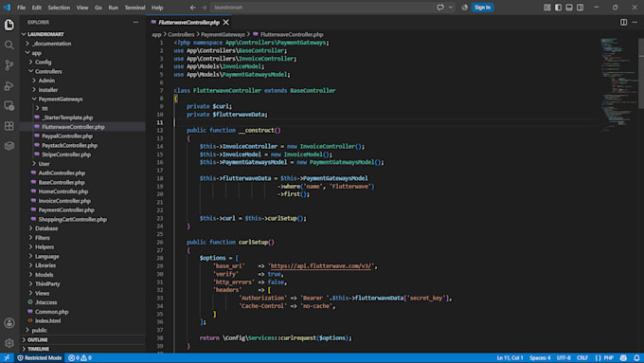The width and height of the screenshot is (644, 363).
Task: Open the View menu
Action: [82, 8]
